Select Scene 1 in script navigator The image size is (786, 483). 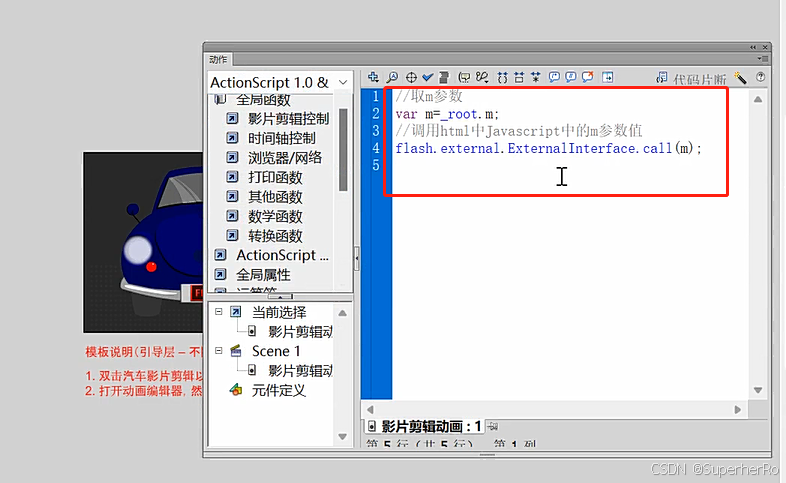click(x=276, y=351)
